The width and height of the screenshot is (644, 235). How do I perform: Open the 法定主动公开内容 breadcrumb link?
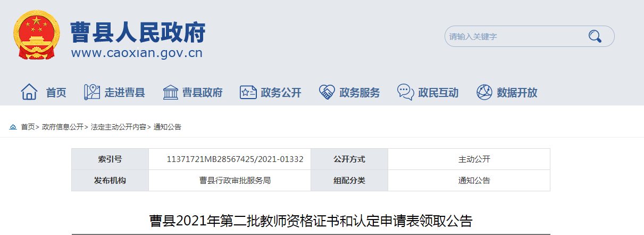coord(119,127)
